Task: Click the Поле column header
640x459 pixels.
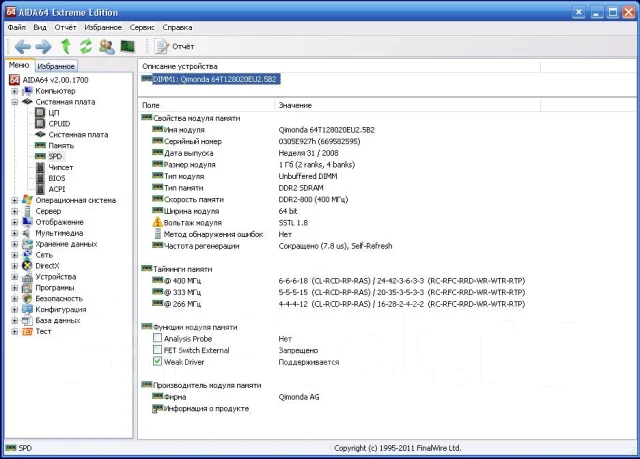Action: (x=207, y=105)
